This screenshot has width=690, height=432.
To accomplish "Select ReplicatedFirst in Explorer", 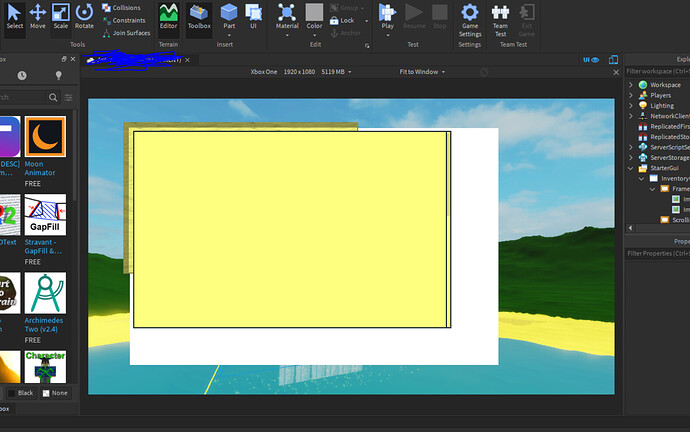I will point(664,127).
